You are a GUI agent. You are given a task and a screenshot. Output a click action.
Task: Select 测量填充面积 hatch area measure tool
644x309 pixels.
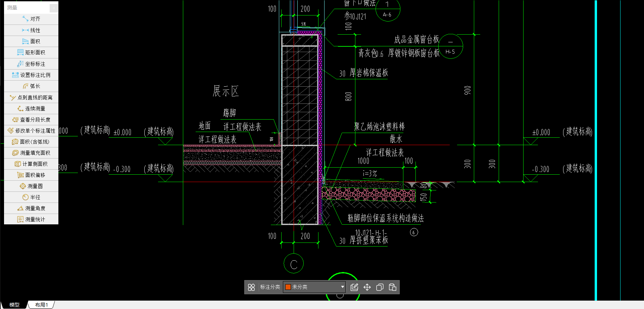point(31,153)
